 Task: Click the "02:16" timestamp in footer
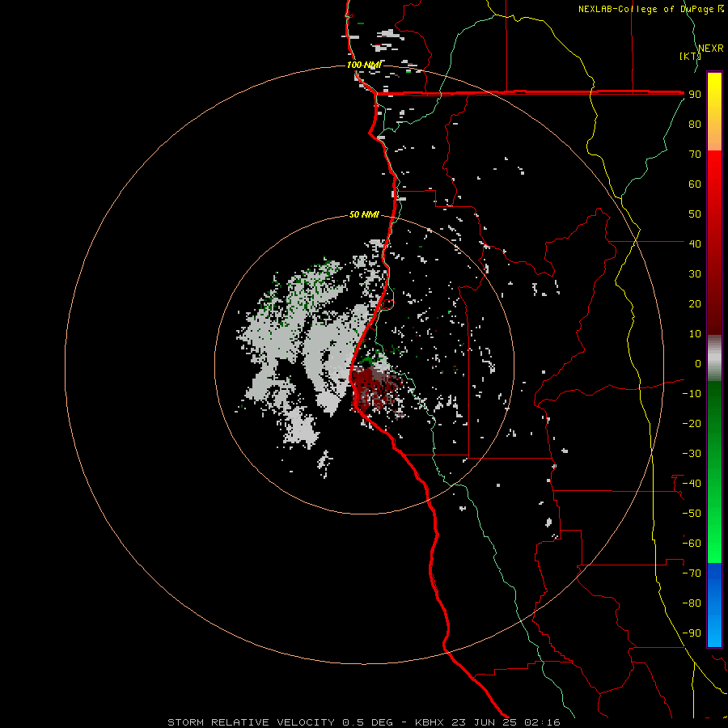542,722
